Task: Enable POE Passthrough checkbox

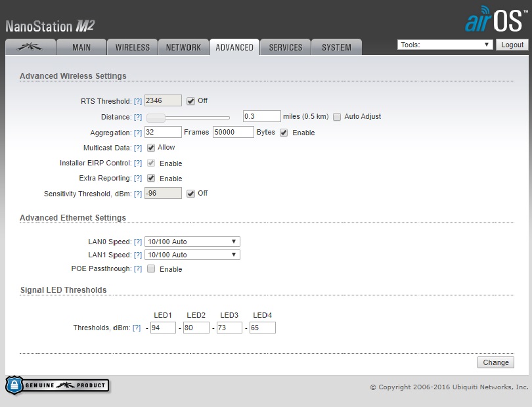Action: pos(151,269)
